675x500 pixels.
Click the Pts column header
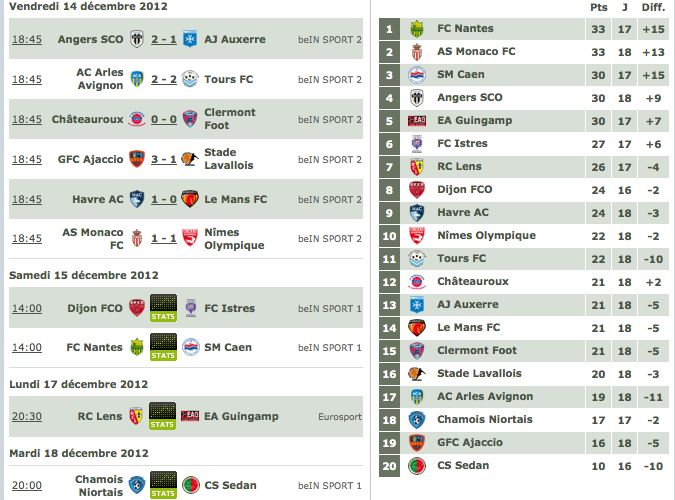click(598, 7)
